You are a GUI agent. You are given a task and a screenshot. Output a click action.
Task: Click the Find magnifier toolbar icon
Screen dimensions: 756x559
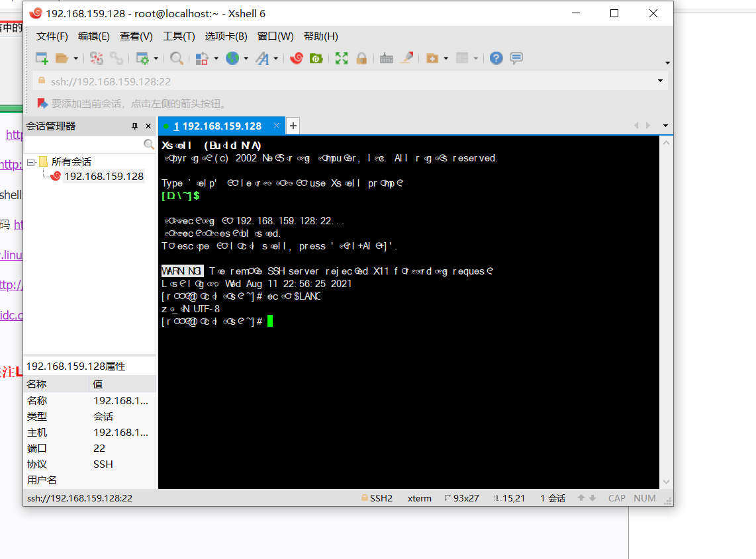pyautogui.click(x=177, y=58)
